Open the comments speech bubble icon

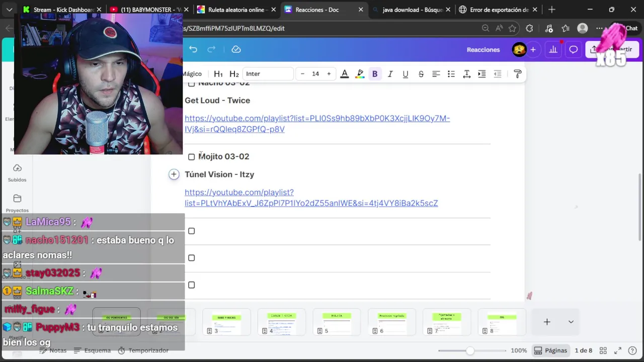click(x=573, y=49)
